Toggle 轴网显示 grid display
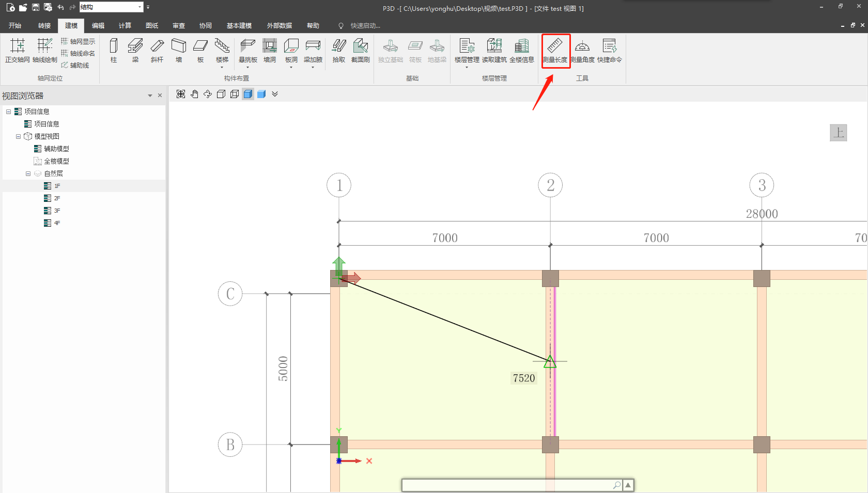Screen dimensions: 868x493 pyautogui.click(x=78, y=41)
